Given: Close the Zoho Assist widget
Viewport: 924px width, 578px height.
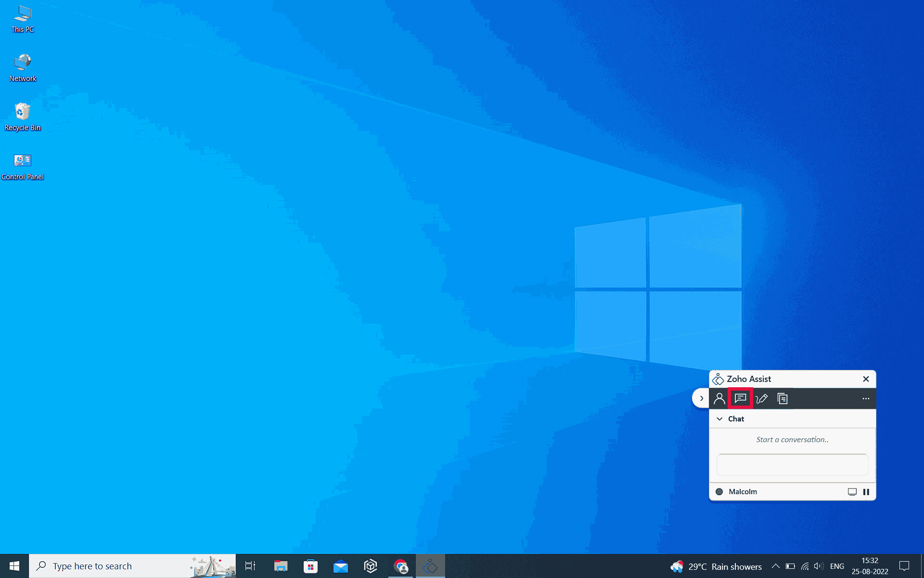Looking at the screenshot, I should [866, 379].
